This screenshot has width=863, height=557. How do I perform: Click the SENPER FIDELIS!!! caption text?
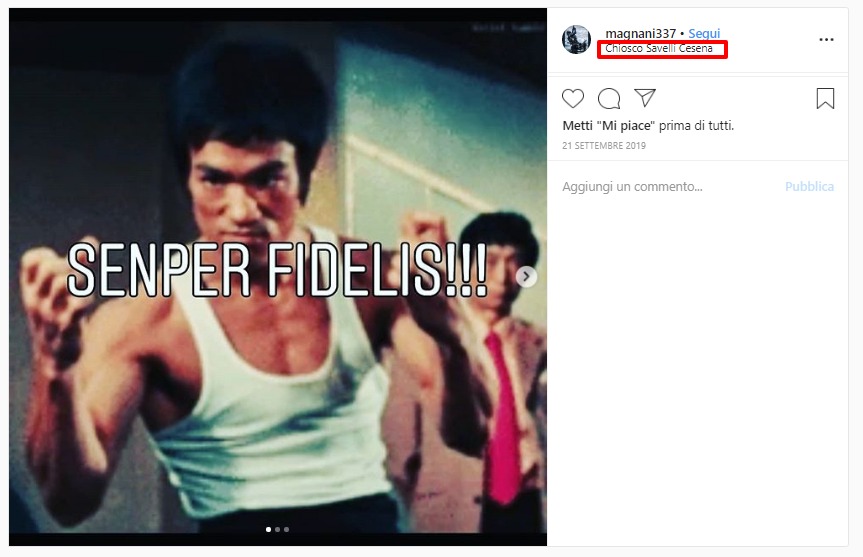tap(277, 271)
